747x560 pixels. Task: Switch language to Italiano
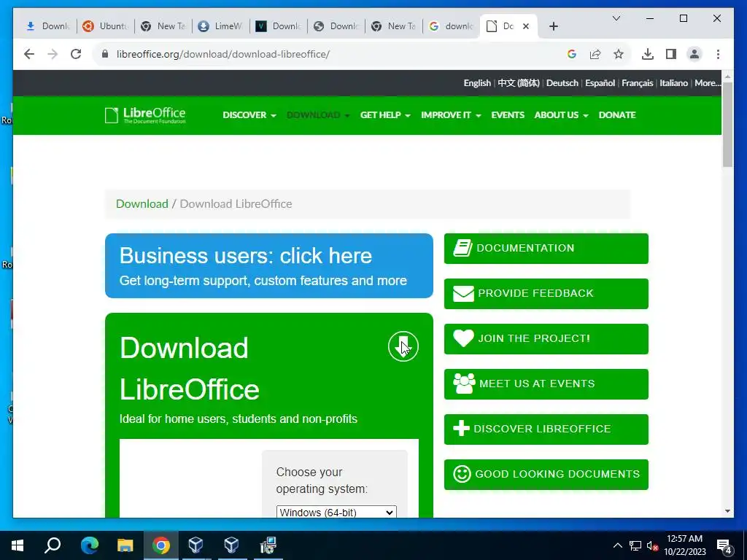pos(673,83)
